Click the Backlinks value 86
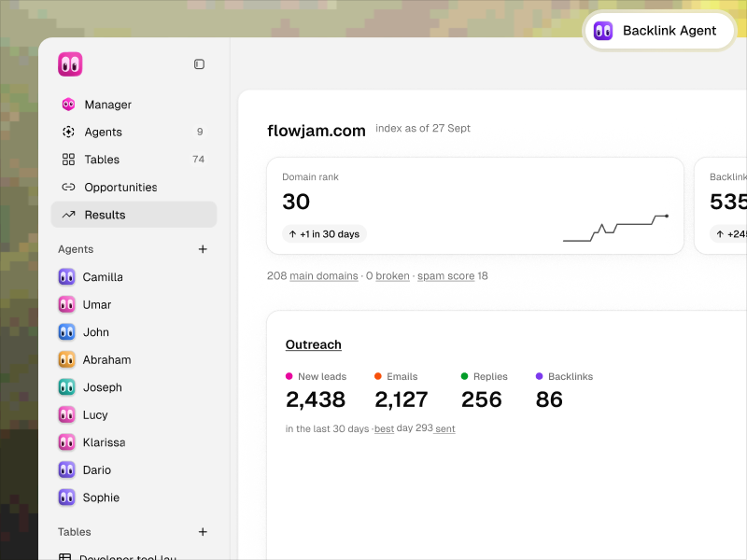 (x=549, y=399)
